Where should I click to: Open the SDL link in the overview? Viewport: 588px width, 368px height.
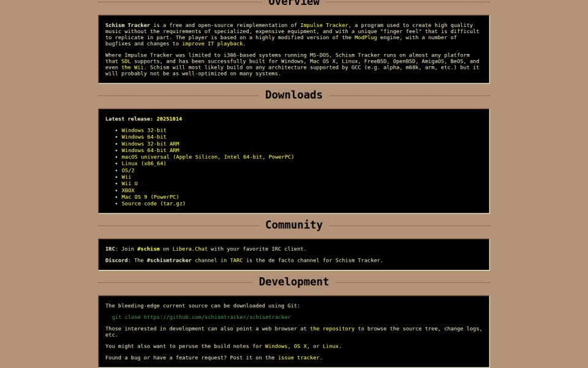click(126, 61)
